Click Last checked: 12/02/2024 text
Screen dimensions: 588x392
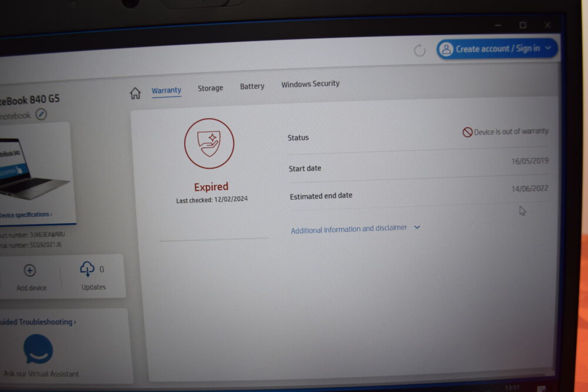click(x=212, y=199)
